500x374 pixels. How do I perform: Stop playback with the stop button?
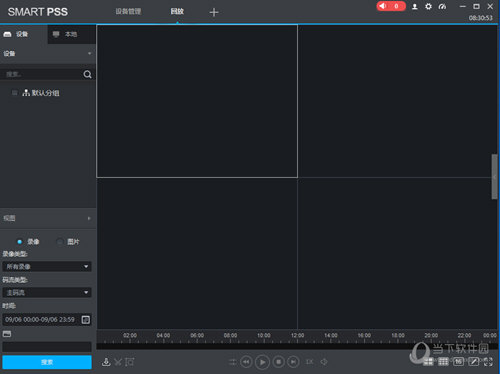tap(278, 362)
